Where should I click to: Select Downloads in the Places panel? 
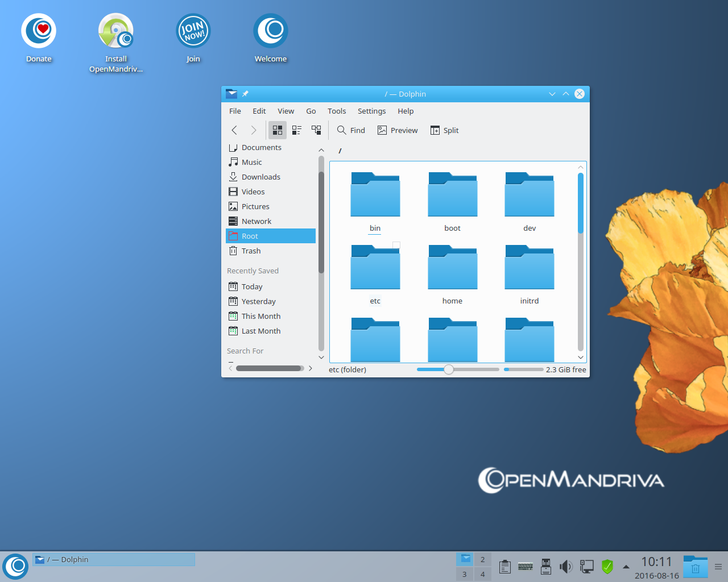[271, 177]
